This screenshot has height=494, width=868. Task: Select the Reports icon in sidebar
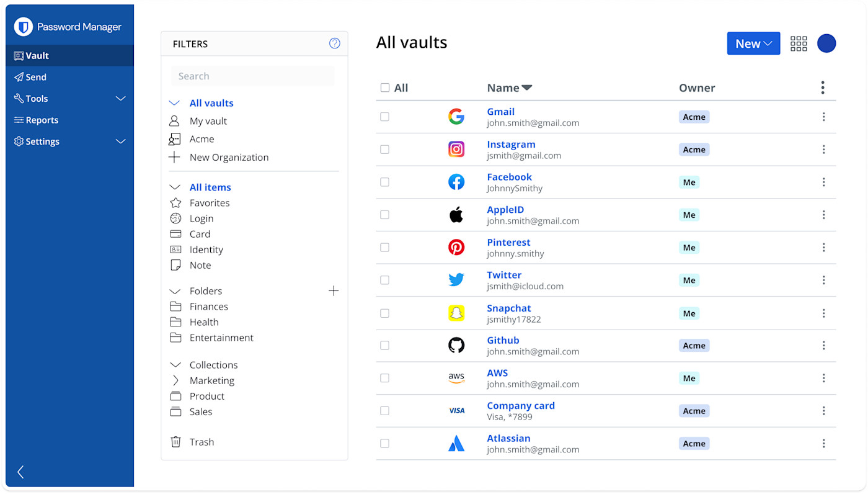click(x=18, y=120)
